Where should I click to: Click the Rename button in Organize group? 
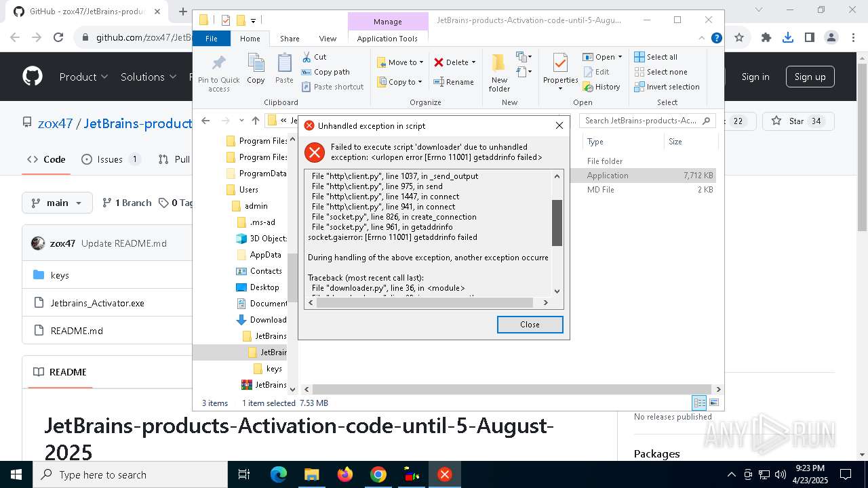pyautogui.click(x=454, y=82)
